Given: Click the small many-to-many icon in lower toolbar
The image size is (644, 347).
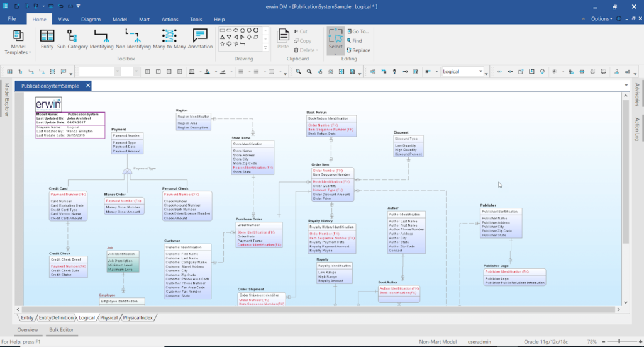Looking at the screenshot, I should click(53, 72).
